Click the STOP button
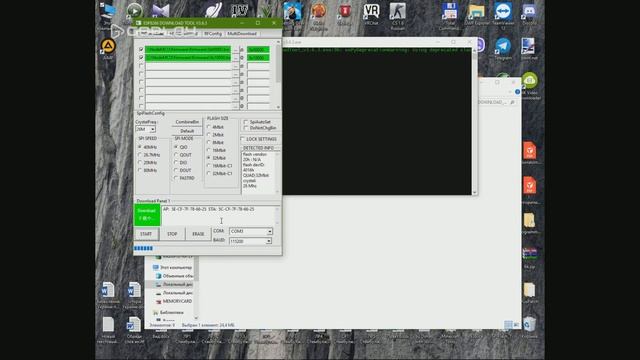This screenshot has height=360, width=640. click(x=172, y=234)
